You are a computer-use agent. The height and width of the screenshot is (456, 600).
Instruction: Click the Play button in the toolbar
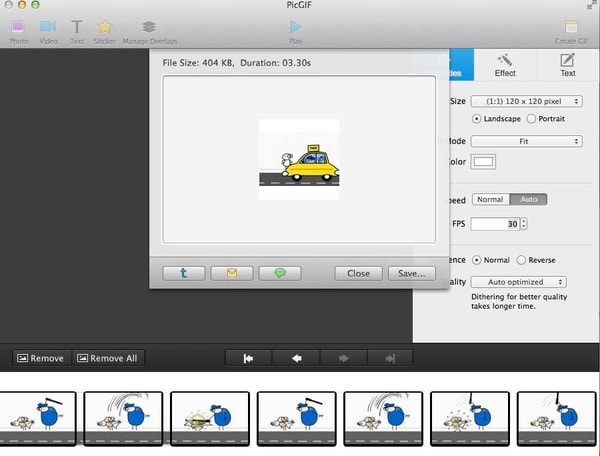(x=295, y=32)
